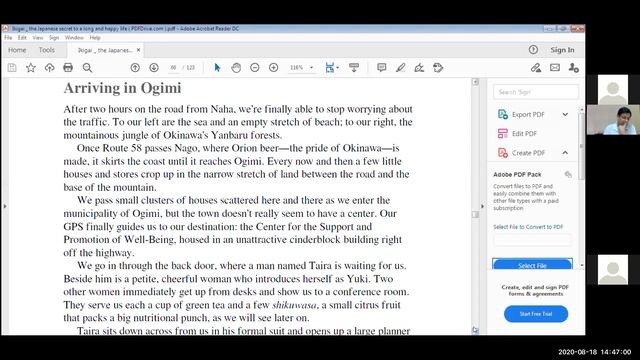Add a sticky note comment

tap(382, 68)
